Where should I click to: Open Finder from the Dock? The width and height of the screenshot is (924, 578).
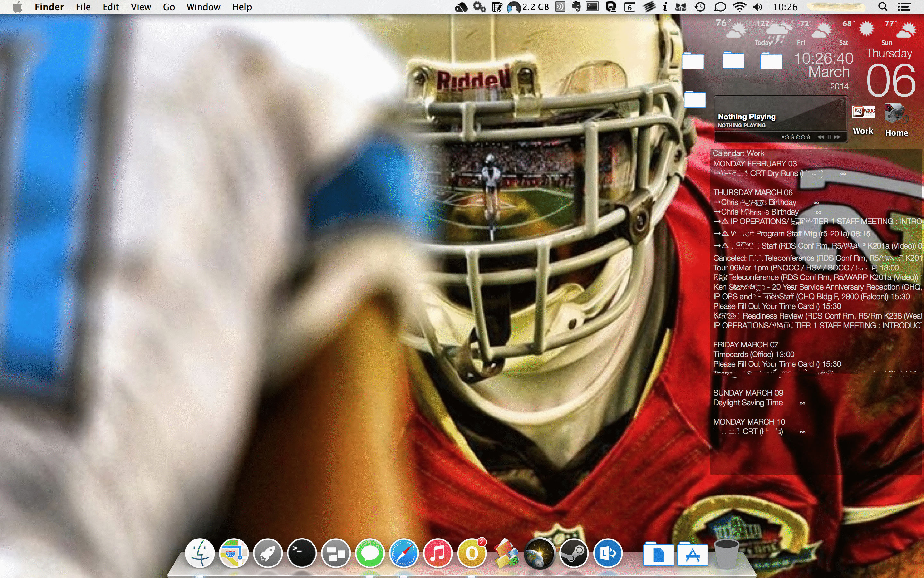[200, 553]
